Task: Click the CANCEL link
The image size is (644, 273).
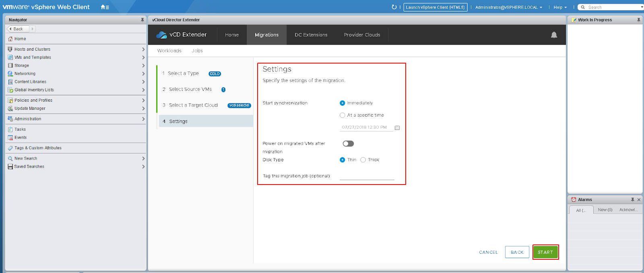Action: click(488, 252)
